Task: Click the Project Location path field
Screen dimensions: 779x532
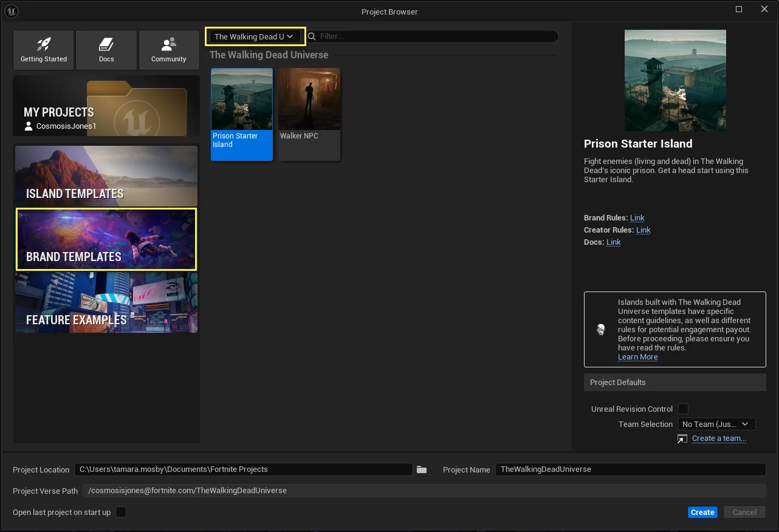Action: click(x=244, y=469)
